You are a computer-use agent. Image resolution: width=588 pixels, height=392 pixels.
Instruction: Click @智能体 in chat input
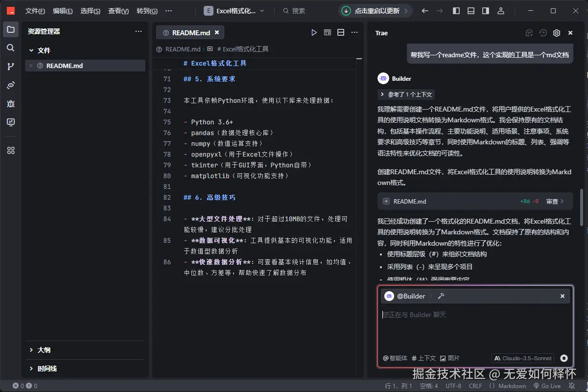(x=395, y=358)
